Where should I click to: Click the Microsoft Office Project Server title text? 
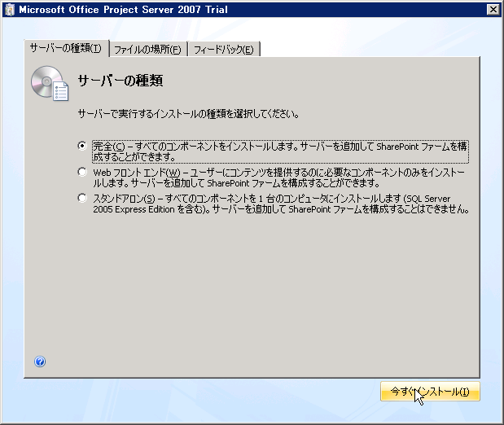tap(117, 10)
